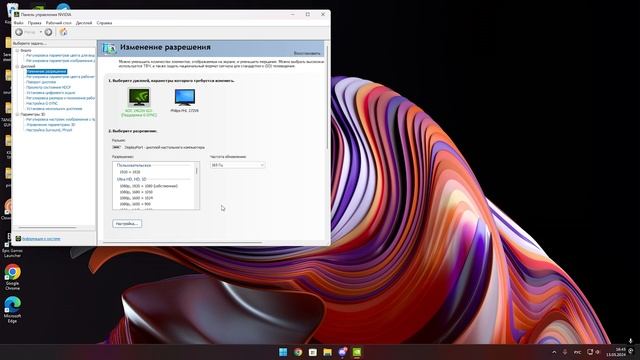Open the Справка menu
The image size is (640, 360).
[104, 23]
